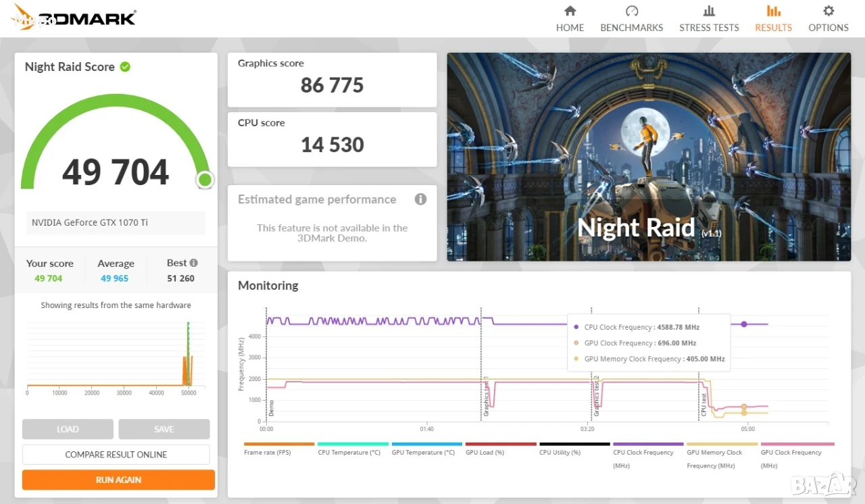The image size is (865, 504).
Task: Click the green Your score value
Action: pos(49,278)
